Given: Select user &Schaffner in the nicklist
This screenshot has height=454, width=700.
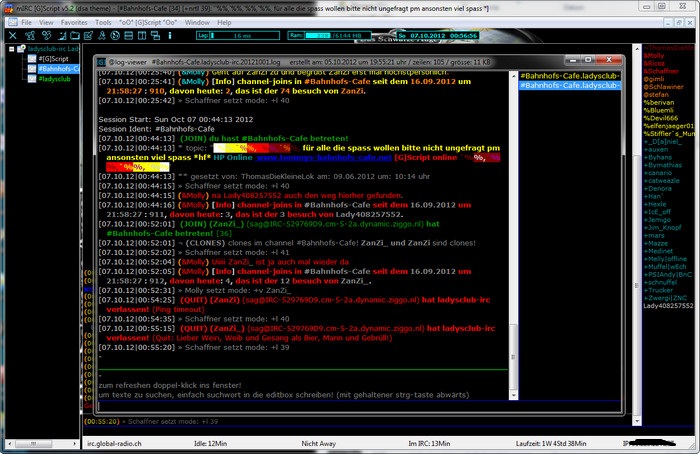Looking at the screenshot, I should point(661,71).
